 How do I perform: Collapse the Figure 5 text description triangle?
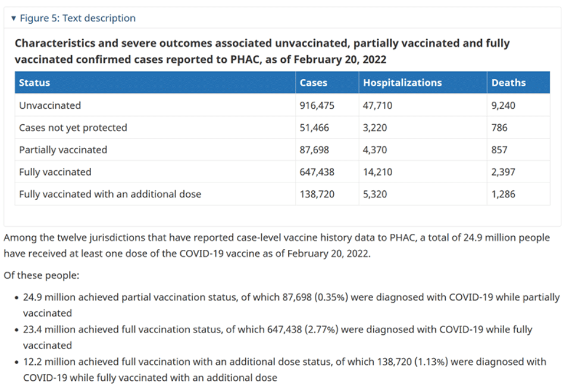14,18
